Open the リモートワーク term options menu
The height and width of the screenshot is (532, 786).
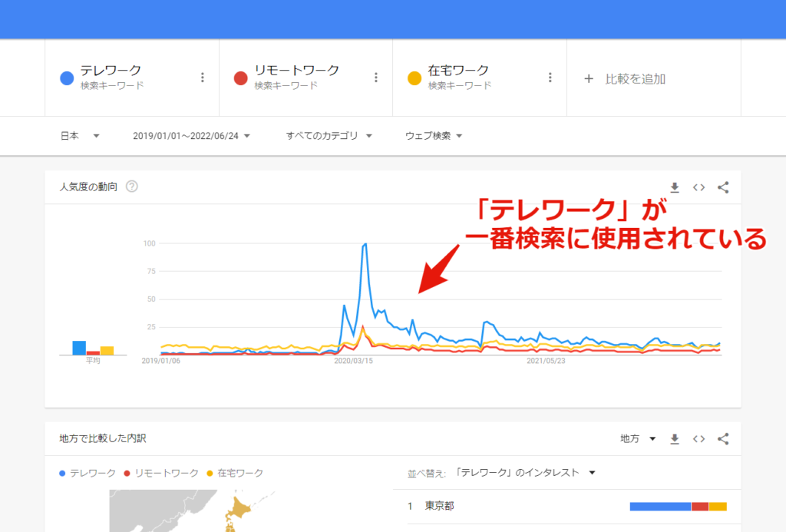coord(376,78)
